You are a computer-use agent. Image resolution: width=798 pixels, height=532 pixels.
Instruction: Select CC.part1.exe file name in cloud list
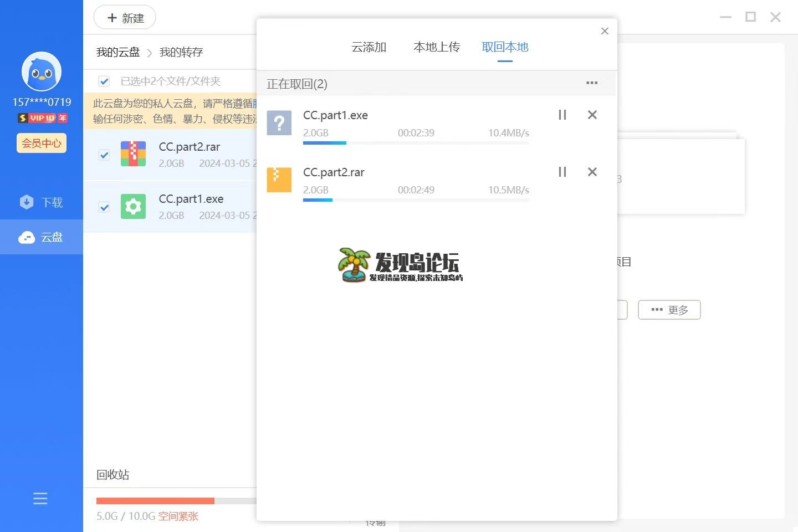pos(191,199)
